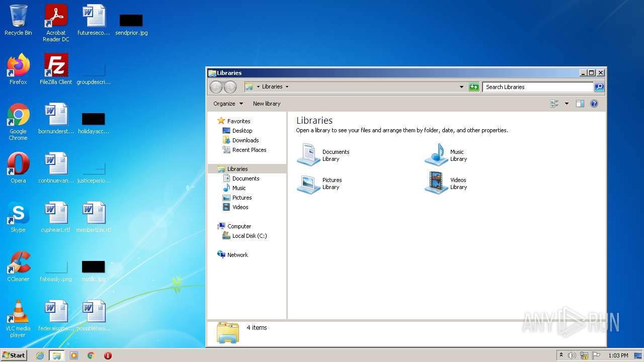Click the Opera taskbar icon

(108, 355)
